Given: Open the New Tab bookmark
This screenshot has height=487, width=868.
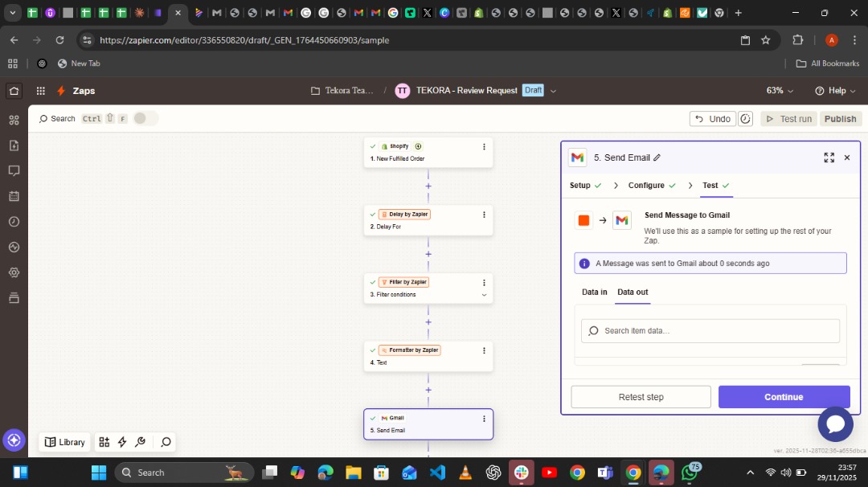Looking at the screenshot, I should pos(79,63).
